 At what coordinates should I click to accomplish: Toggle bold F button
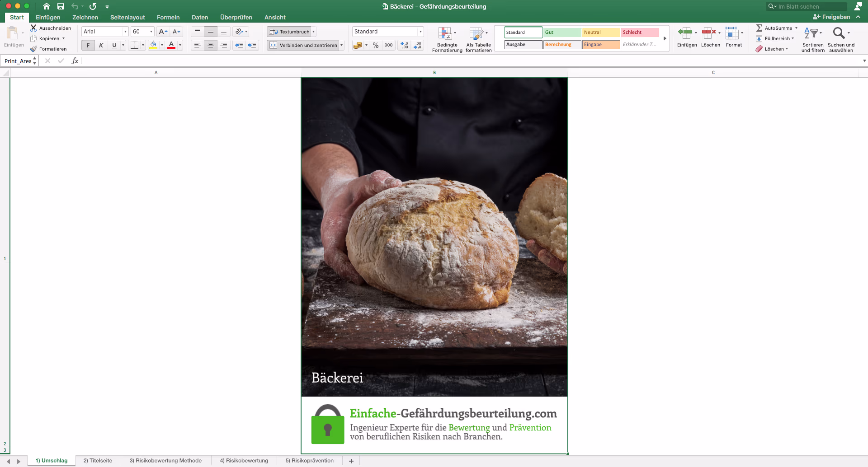pos(88,45)
